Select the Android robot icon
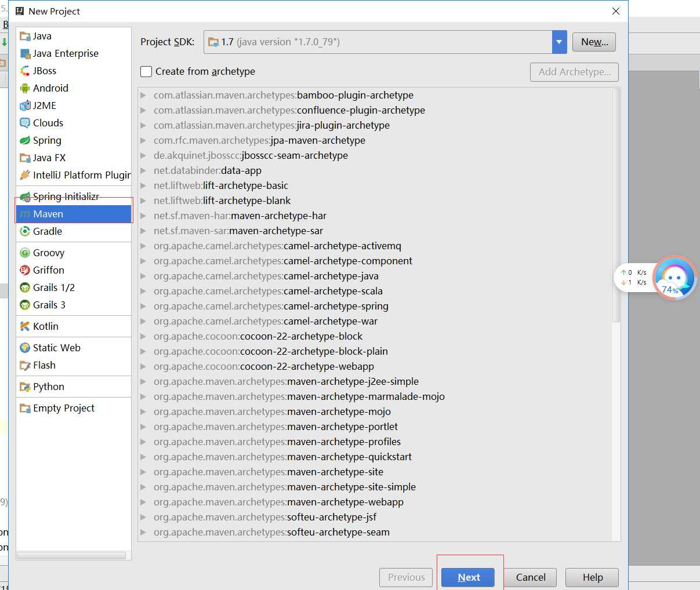 (x=25, y=88)
